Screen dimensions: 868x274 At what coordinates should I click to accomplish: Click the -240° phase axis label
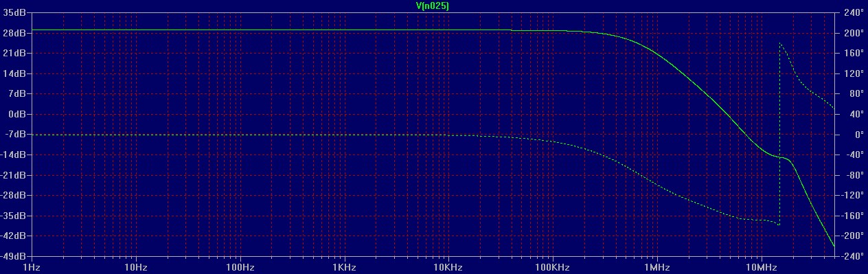click(852, 256)
